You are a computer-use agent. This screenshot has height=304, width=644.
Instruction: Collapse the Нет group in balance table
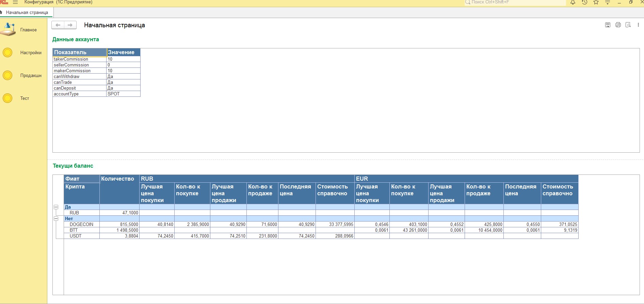coord(56,218)
